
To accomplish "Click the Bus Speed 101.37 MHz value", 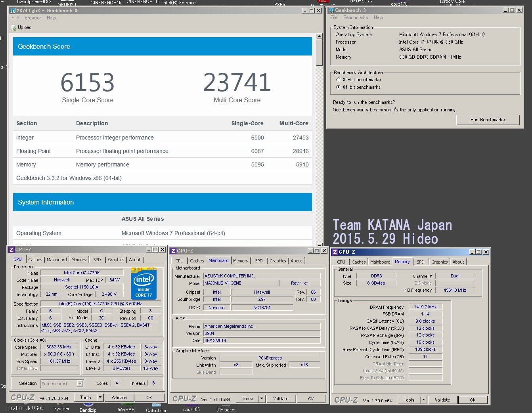I will tap(59, 361).
